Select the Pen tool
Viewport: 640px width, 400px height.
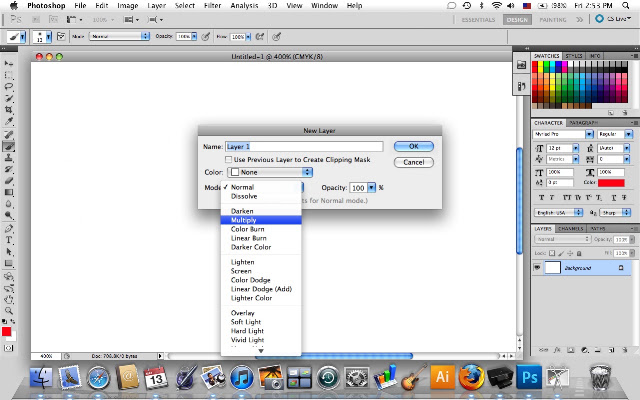click(x=9, y=229)
